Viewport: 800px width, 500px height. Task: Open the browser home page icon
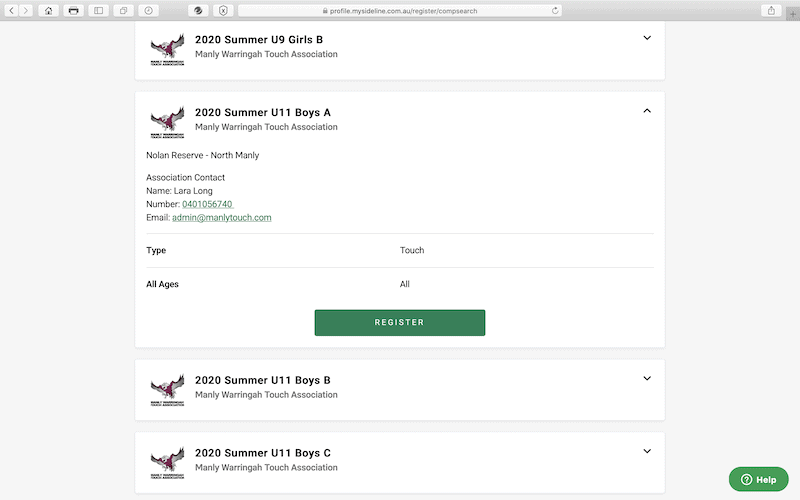coord(48,10)
